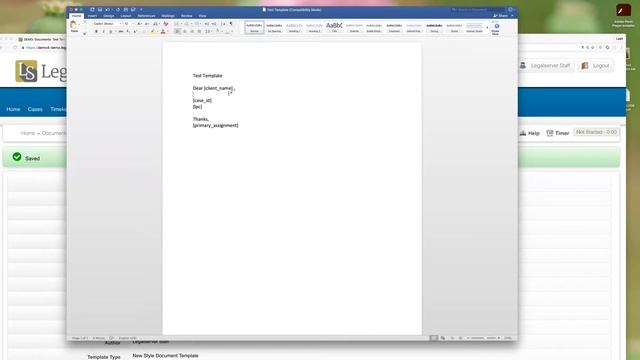
Task: Open Home in the browser navigation bar
Action: tap(13, 109)
